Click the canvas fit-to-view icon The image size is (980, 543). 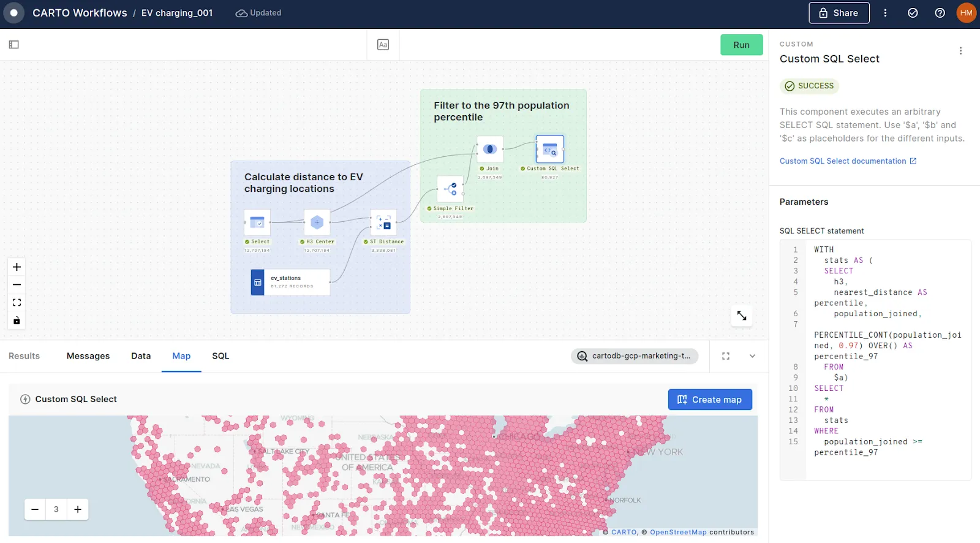point(17,303)
